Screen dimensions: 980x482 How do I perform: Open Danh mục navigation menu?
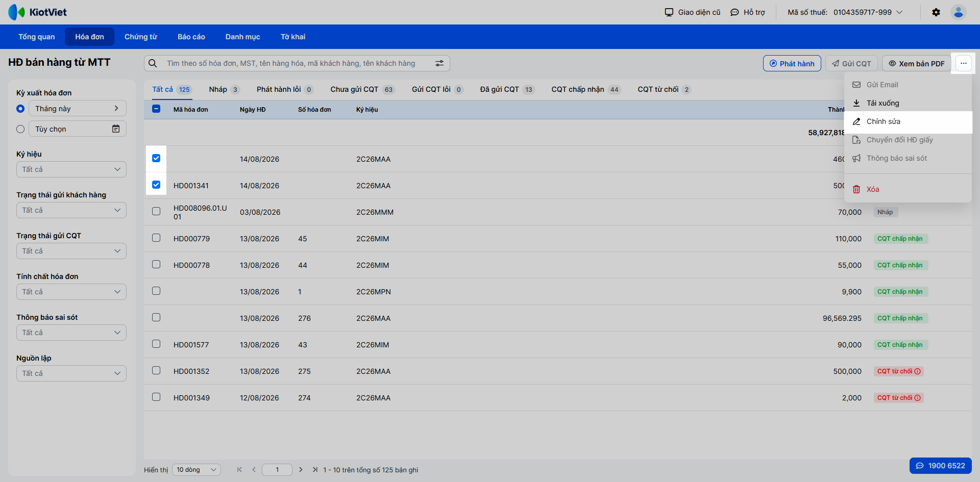pos(243,37)
